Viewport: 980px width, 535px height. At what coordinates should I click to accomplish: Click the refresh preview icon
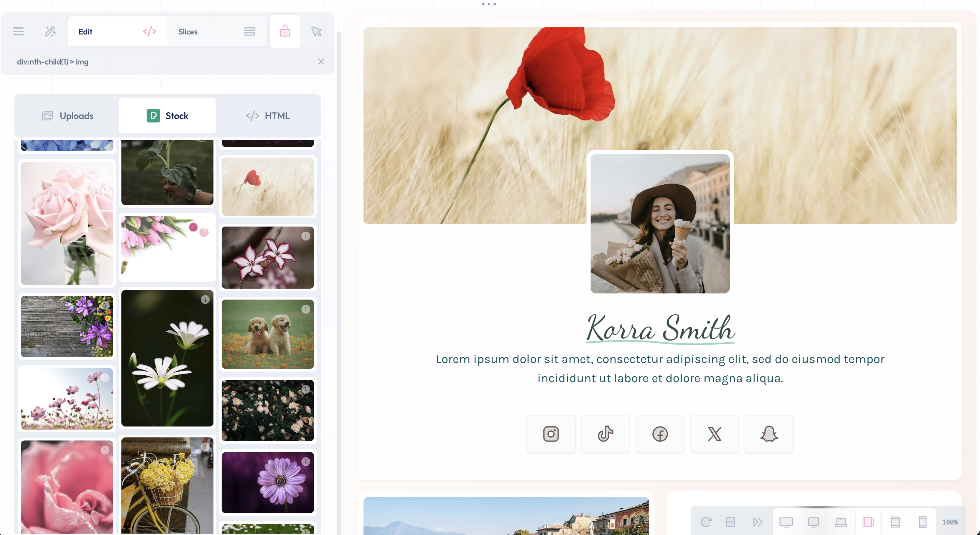pos(706,522)
